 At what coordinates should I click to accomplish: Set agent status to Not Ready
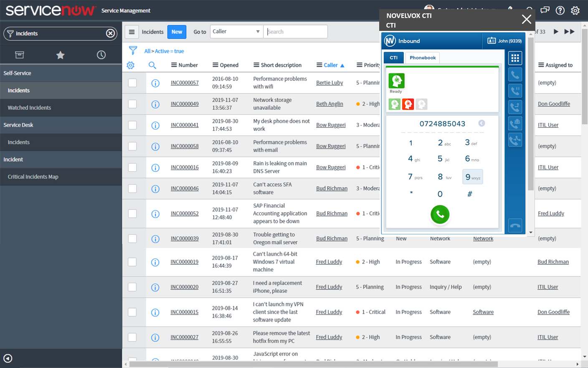(x=408, y=104)
